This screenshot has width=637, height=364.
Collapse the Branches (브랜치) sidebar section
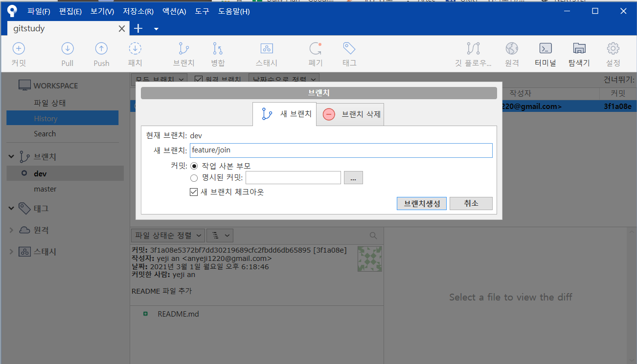pyautogui.click(x=11, y=157)
